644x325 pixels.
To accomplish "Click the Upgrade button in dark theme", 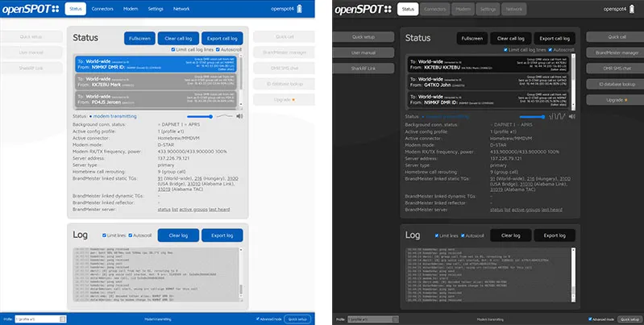I will (x=615, y=100).
